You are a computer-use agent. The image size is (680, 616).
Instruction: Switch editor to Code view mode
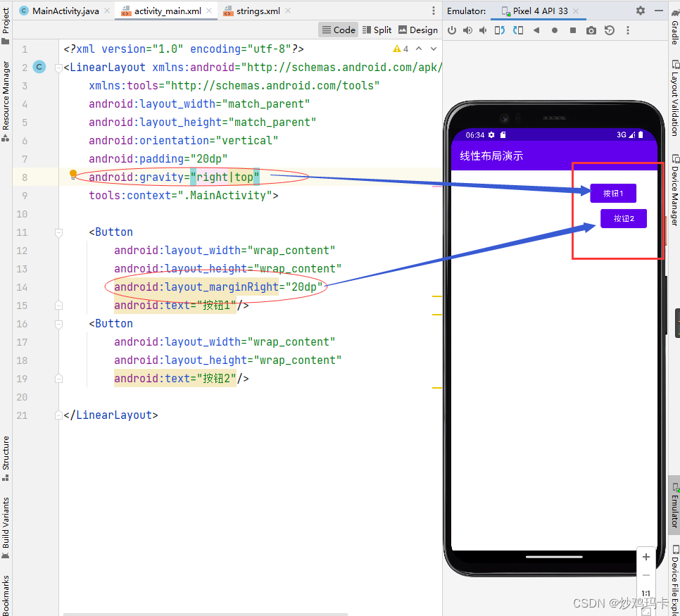[x=339, y=30]
